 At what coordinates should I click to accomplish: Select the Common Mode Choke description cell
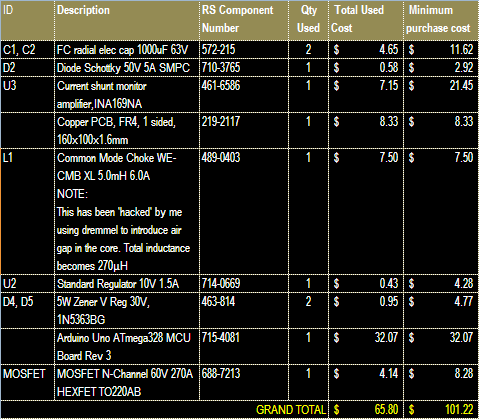point(127,212)
